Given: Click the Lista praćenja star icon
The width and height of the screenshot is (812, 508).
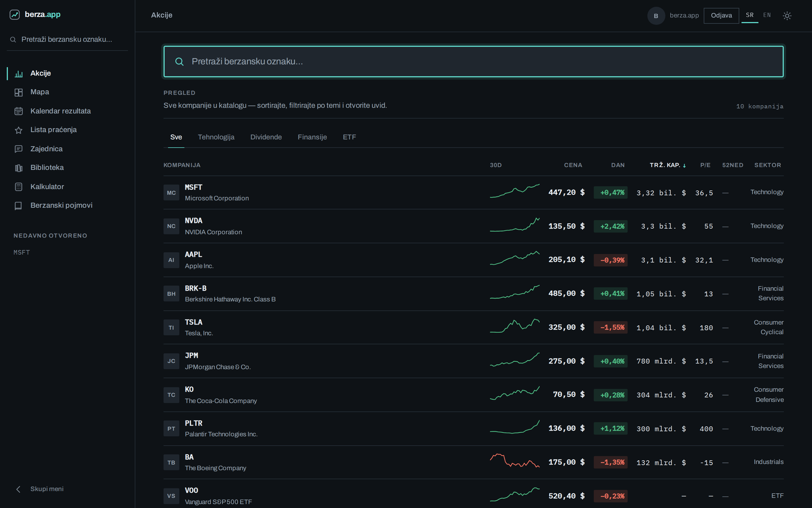Looking at the screenshot, I should 19,130.
